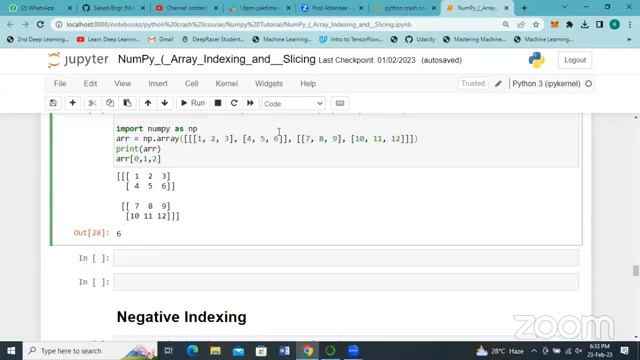This screenshot has height=360, width=640.
Task: Open browser side panel icon
Action: click(x=599, y=24)
